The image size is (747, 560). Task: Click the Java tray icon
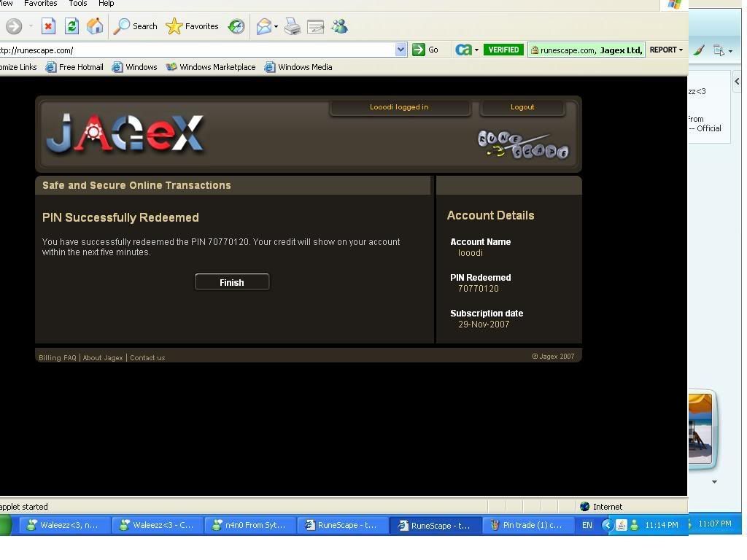click(x=622, y=525)
